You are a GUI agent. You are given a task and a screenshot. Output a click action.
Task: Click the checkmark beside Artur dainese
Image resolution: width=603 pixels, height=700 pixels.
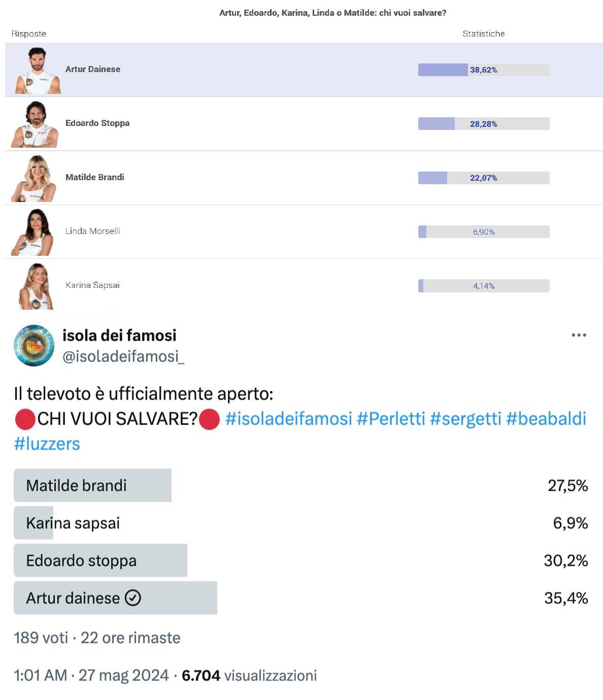(x=133, y=598)
